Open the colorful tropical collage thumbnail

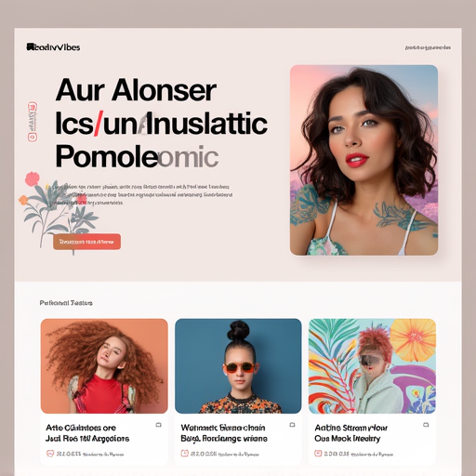372,366
